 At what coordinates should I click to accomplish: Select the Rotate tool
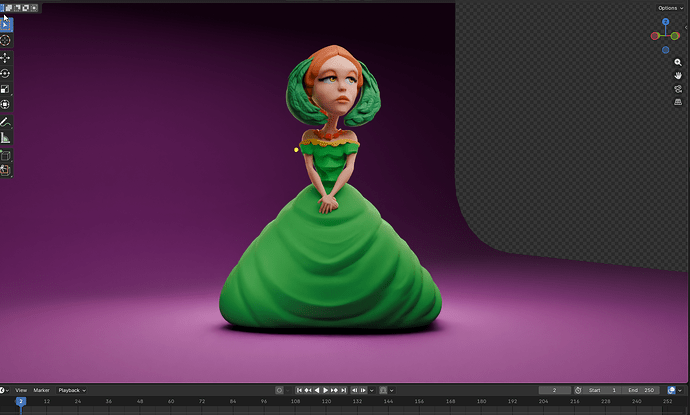(x=5, y=73)
